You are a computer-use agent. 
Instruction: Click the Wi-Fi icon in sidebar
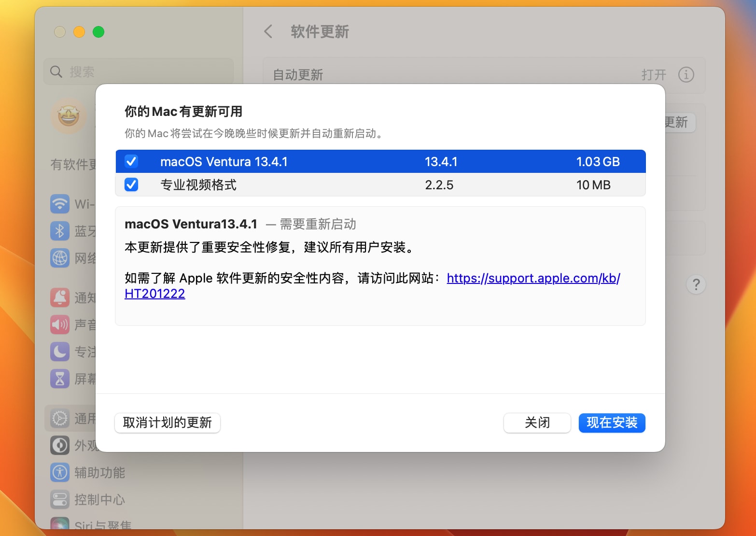point(60,204)
